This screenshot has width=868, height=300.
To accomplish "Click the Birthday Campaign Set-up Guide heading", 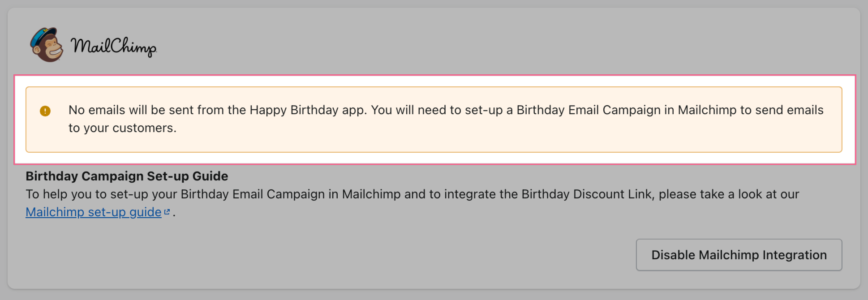I will (127, 176).
